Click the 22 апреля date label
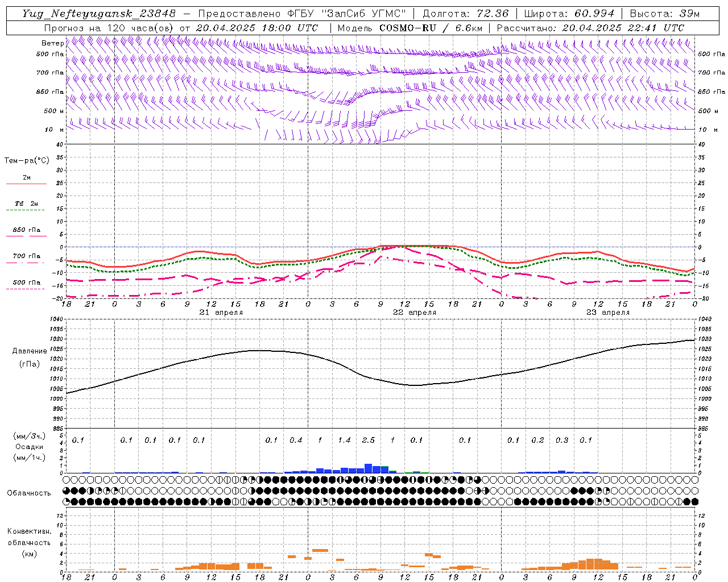728x582 pixels. (x=415, y=313)
